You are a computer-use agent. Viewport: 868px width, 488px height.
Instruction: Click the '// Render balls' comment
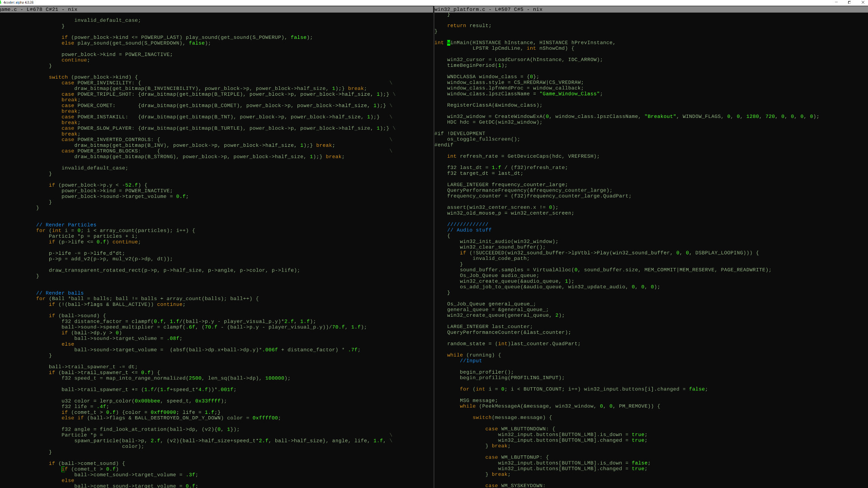[x=59, y=293]
